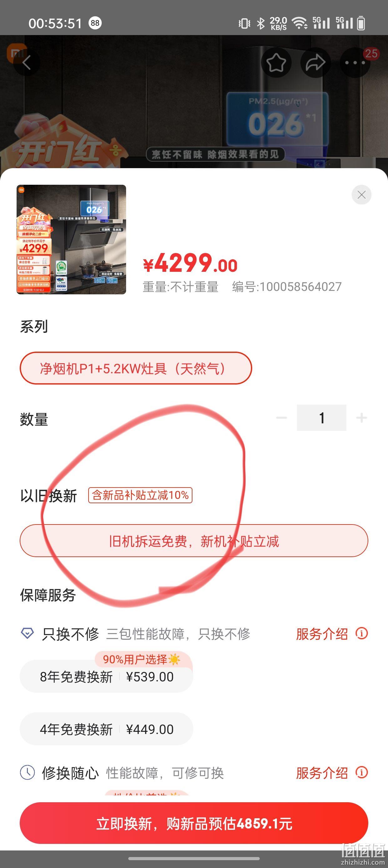Tap the 只换不修 diamond shield icon
This screenshot has width=388, height=868.
(27, 633)
